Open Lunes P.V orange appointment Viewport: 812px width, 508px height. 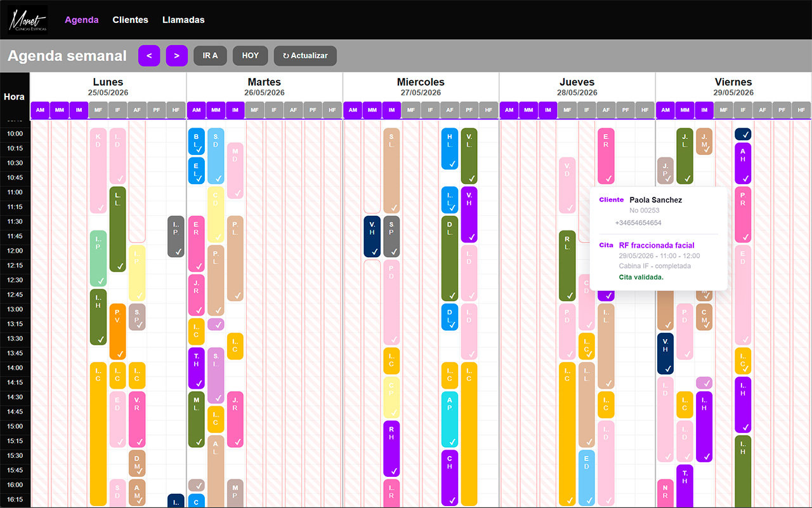pyautogui.click(x=118, y=331)
